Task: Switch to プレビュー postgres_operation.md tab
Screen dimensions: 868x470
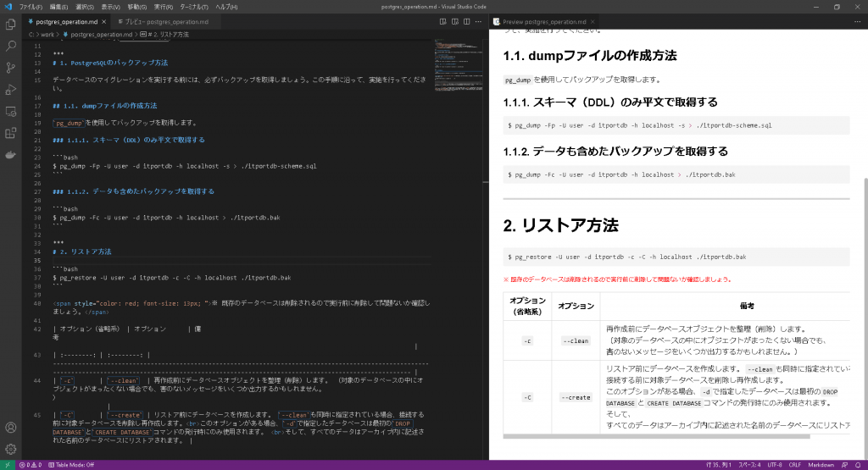Action: coord(166,21)
